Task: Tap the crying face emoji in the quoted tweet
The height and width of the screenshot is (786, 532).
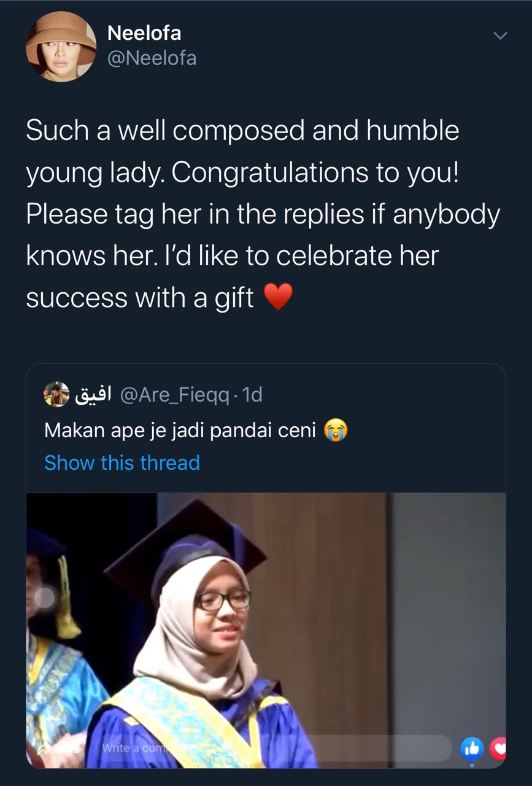Action: click(335, 430)
